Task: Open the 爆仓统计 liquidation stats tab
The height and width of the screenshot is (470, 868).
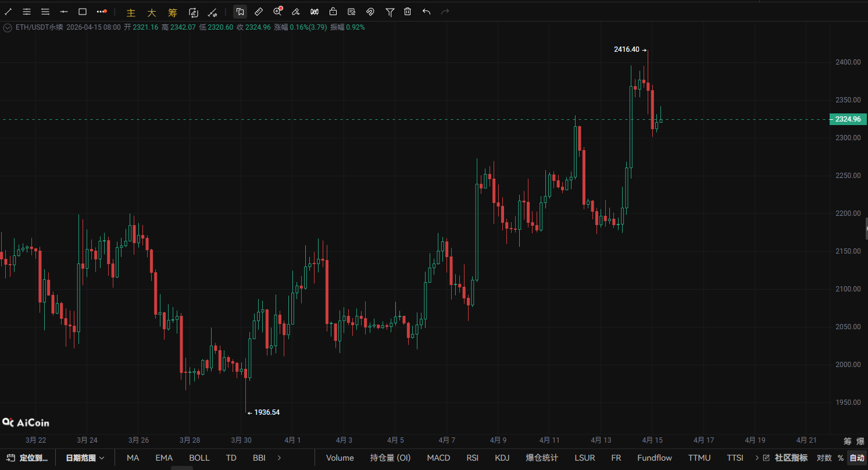Action: (x=542, y=458)
